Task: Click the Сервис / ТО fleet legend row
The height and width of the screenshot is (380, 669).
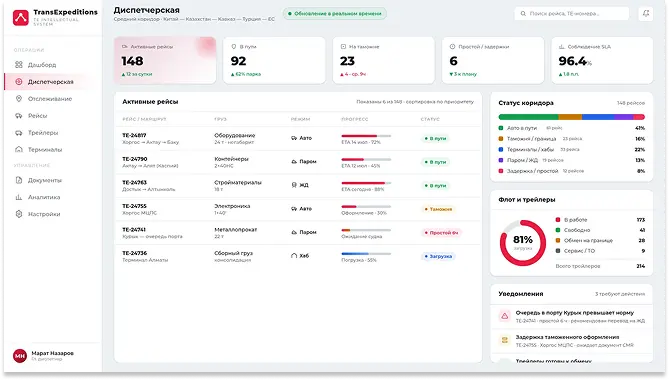Action: point(600,251)
